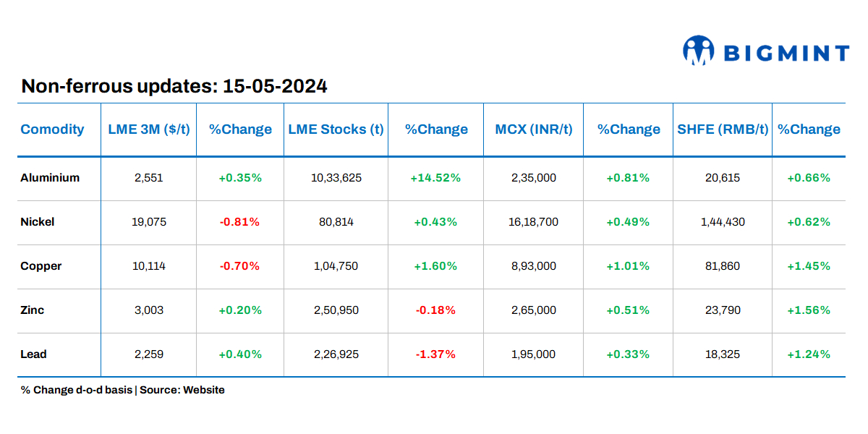868x434 pixels.
Task: Click the BigMint logo icon
Action: (698, 51)
